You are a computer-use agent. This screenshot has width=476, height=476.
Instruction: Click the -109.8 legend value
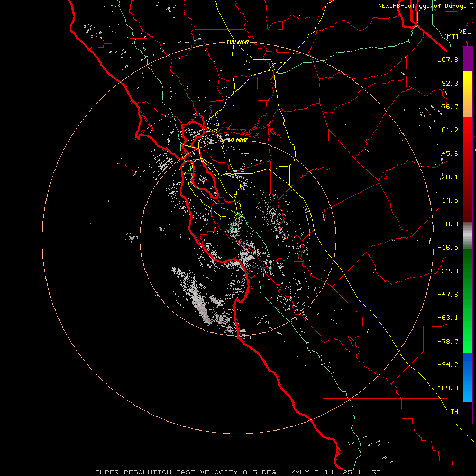click(446, 388)
